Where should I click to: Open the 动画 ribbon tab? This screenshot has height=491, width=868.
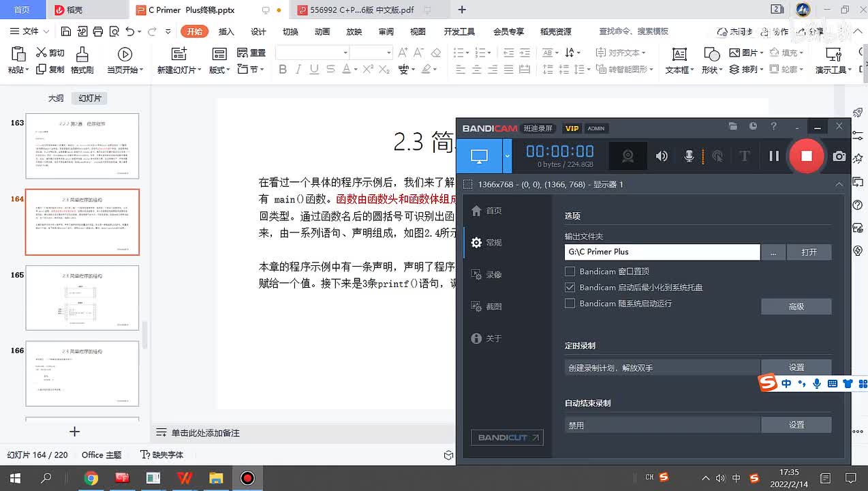point(322,31)
